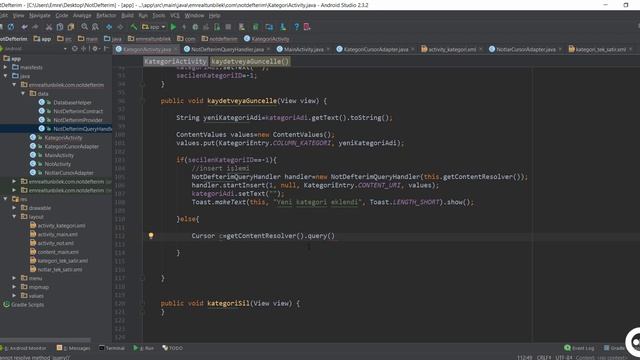This screenshot has height=360, width=640.
Task: Click the Attach debugger to process icon
Action: coord(217,27)
